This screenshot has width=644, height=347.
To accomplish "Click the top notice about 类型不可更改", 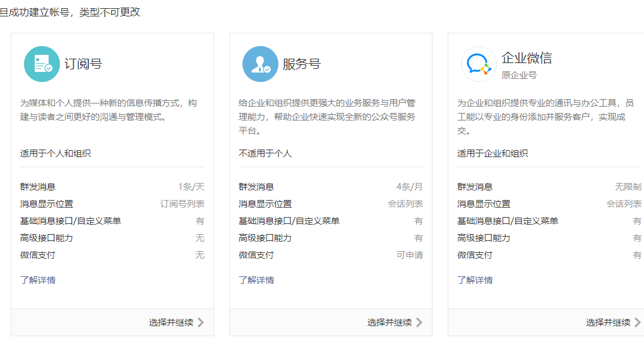I will pyautogui.click(x=70, y=13).
